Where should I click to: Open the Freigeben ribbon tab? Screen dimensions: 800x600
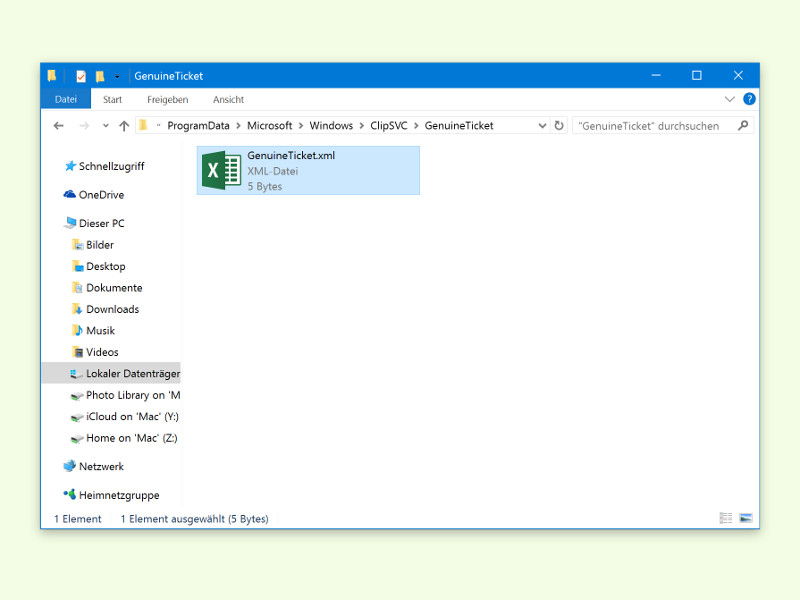click(167, 99)
